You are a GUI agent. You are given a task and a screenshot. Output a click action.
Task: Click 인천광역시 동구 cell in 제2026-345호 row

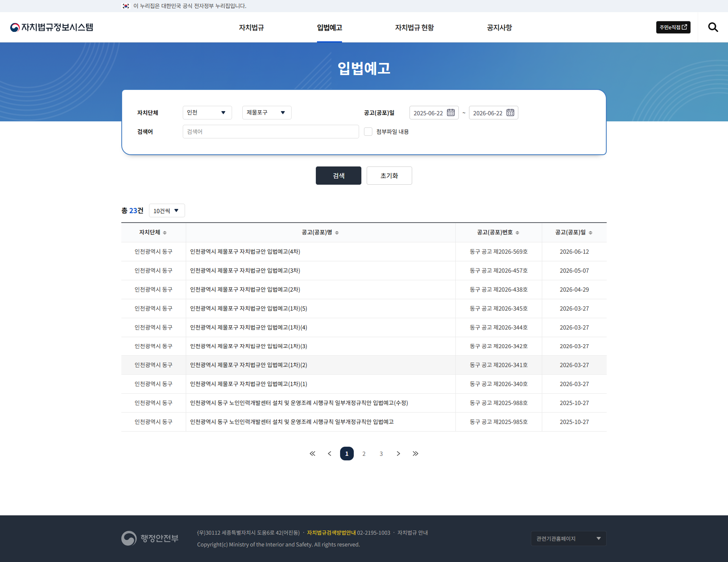154,308
